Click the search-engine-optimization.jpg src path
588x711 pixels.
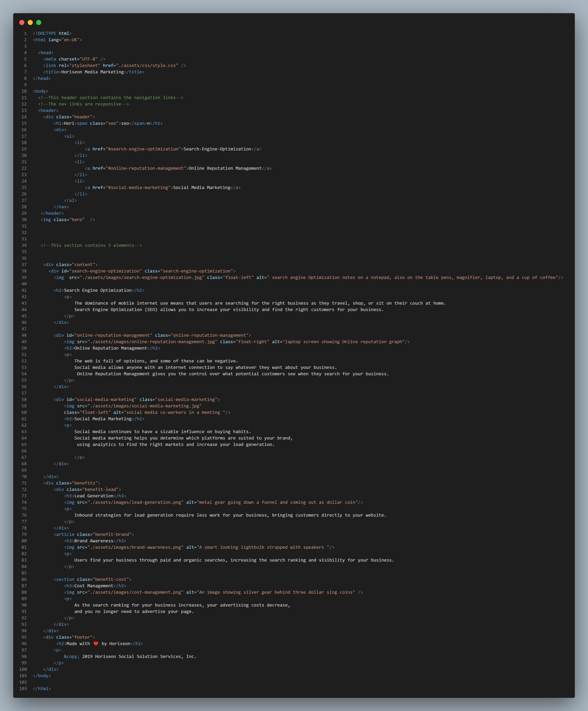click(x=142, y=278)
